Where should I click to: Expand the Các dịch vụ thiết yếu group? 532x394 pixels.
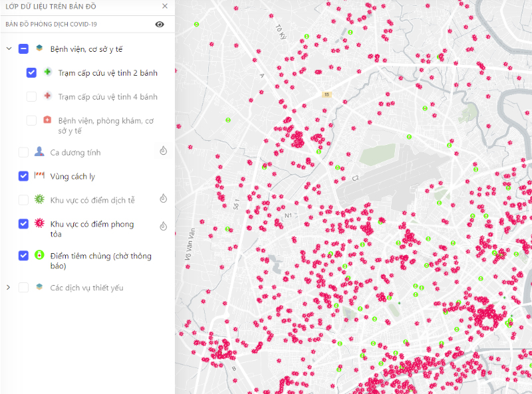[9, 288]
